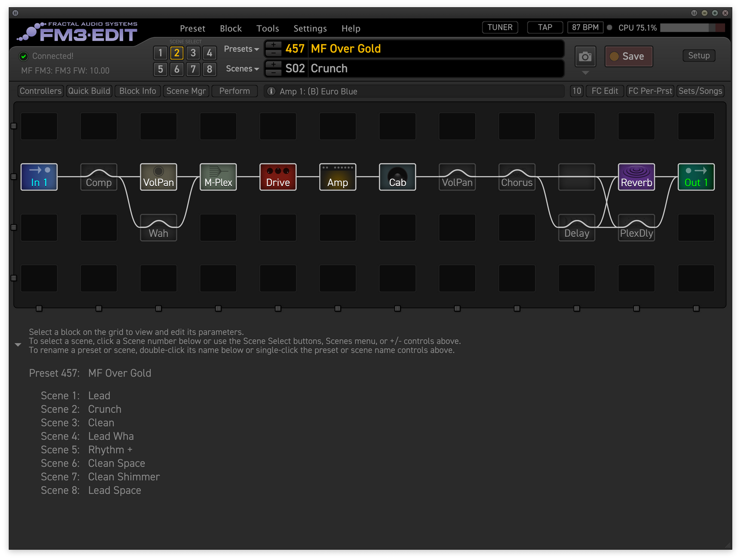The width and height of the screenshot is (741, 560).
Task: Select the Cab block
Action: (x=397, y=177)
